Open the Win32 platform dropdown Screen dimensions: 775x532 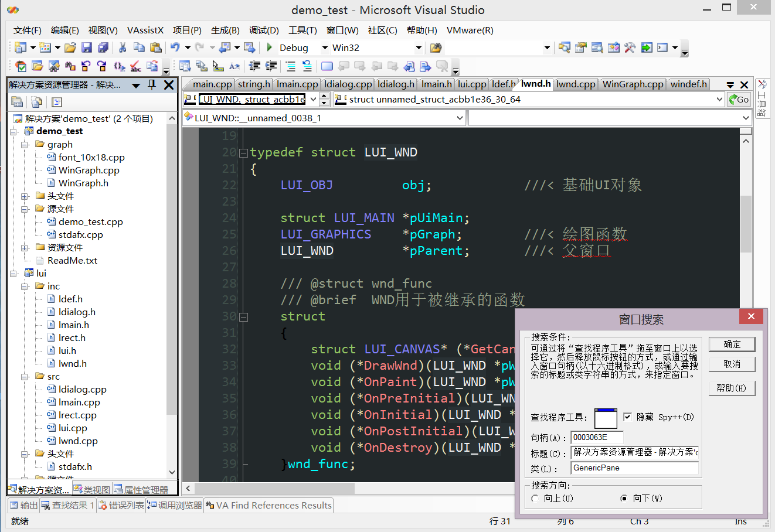[x=419, y=47]
